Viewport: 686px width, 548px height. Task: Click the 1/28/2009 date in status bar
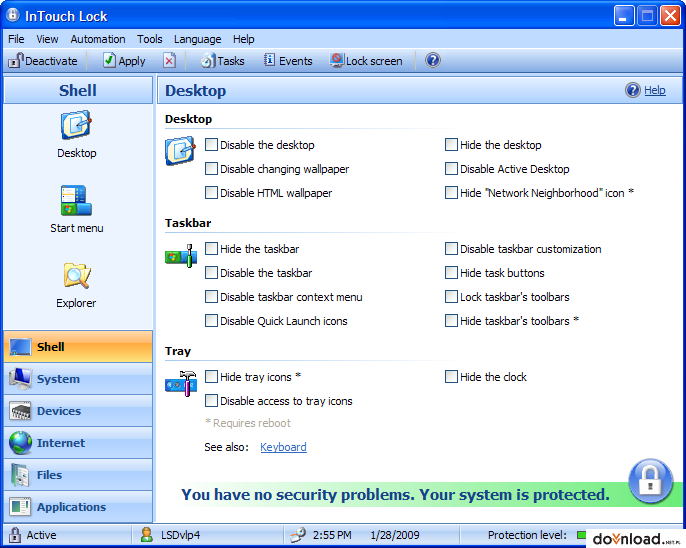pos(395,535)
